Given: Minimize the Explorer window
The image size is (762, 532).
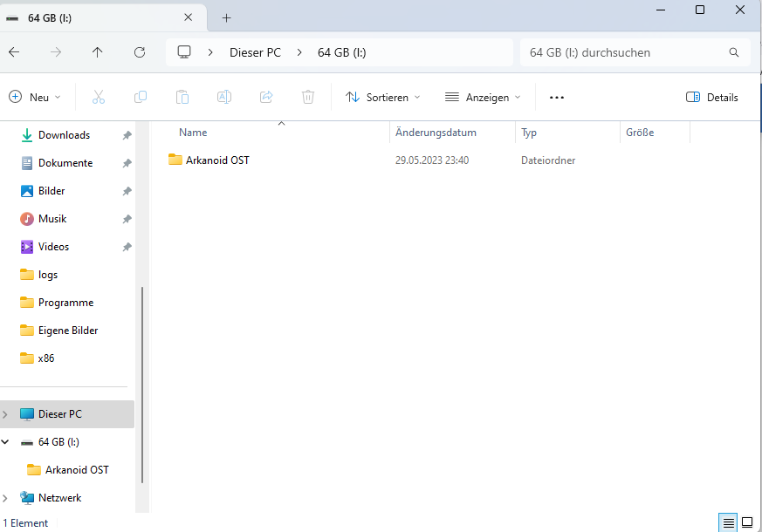Looking at the screenshot, I should coord(661,10).
